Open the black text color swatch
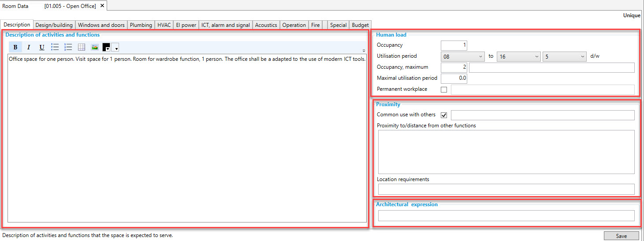Viewport: 644px width, 241px height. coord(106,47)
